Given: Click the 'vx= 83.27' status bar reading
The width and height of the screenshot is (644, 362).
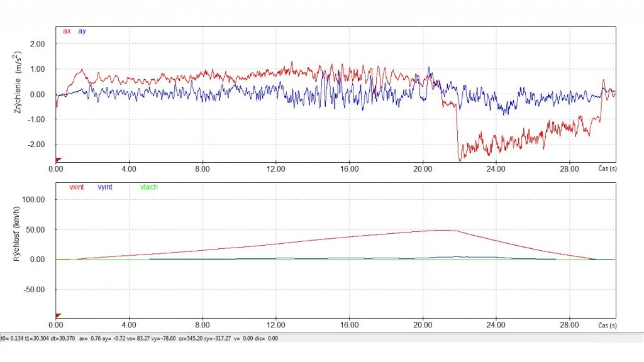Looking at the screenshot, I should [x=137, y=339].
